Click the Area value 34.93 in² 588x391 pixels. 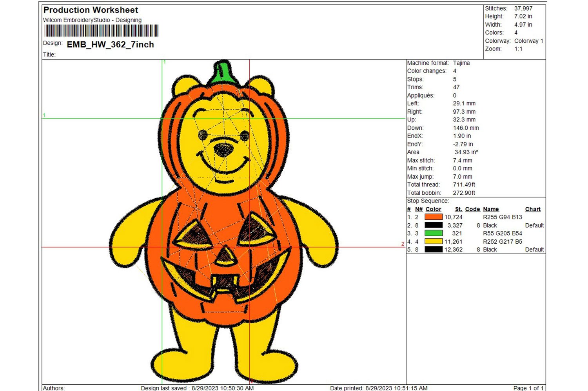(466, 152)
